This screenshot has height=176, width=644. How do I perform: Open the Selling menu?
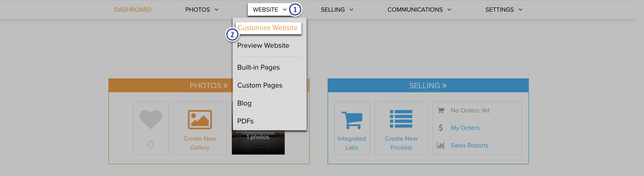333,9
